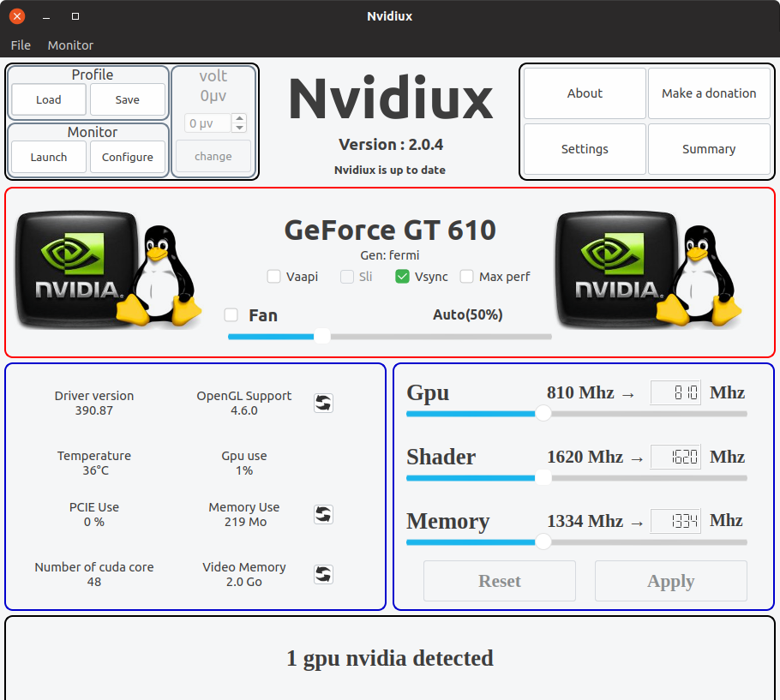This screenshot has width=780, height=700.
Task: Open the Monitor menu
Action: pyautogui.click(x=70, y=45)
